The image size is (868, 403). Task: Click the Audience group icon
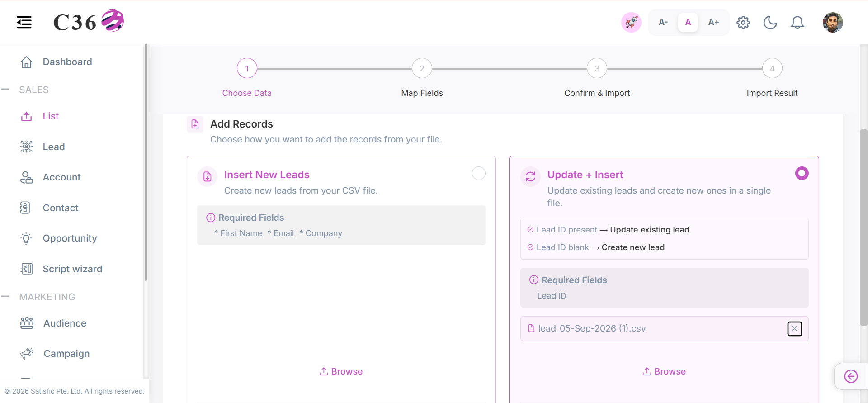27,323
